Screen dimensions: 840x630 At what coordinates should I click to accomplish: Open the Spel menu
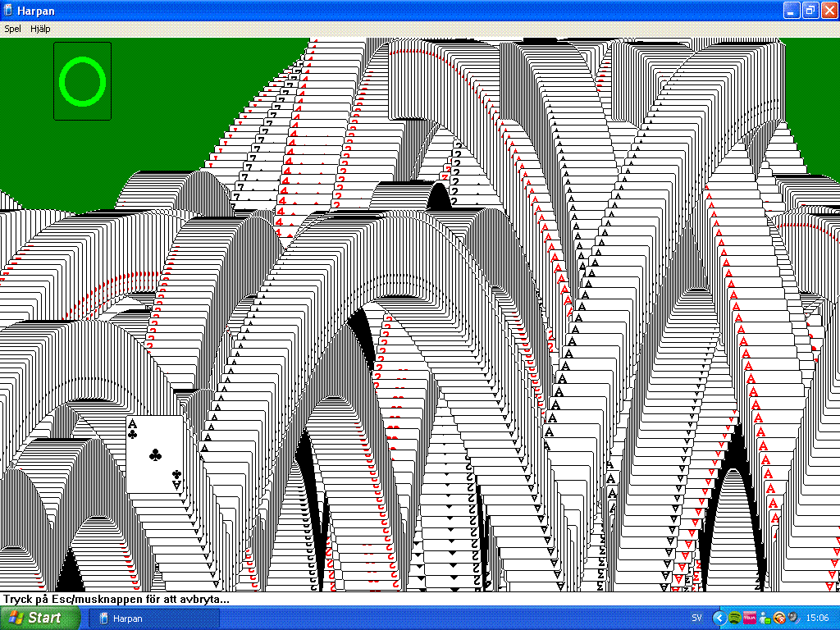coord(12,29)
